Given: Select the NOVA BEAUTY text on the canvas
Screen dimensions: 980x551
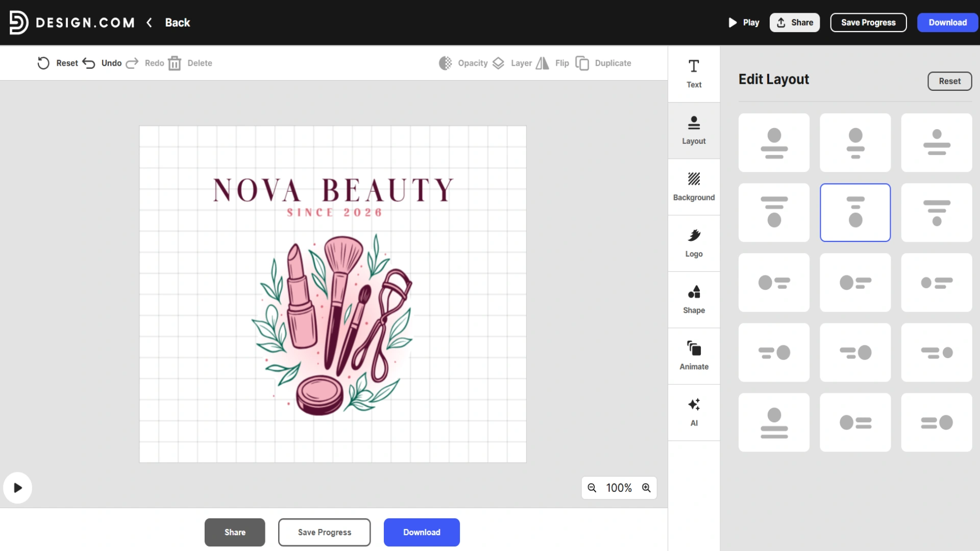Looking at the screenshot, I should [333, 190].
